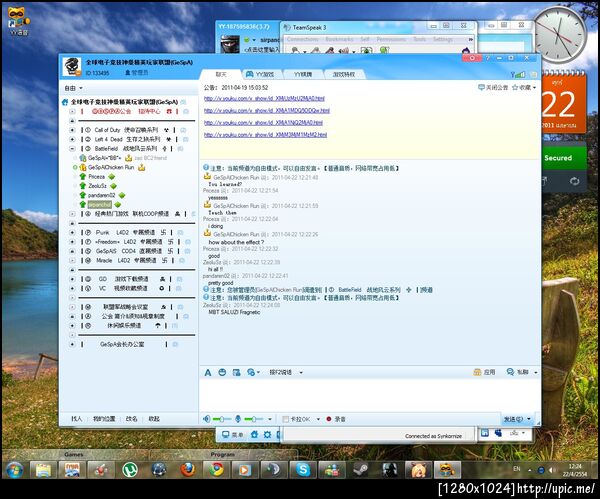Click the screenshot capture icon in chat toolbar
600x499 pixels.
(x=236, y=372)
